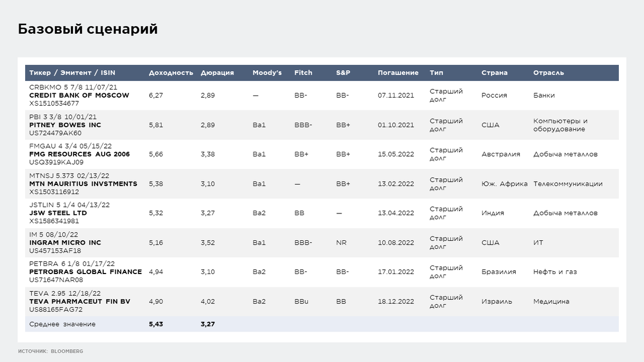Click the 'S&P' column header
The image size is (644, 362).
(x=342, y=73)
